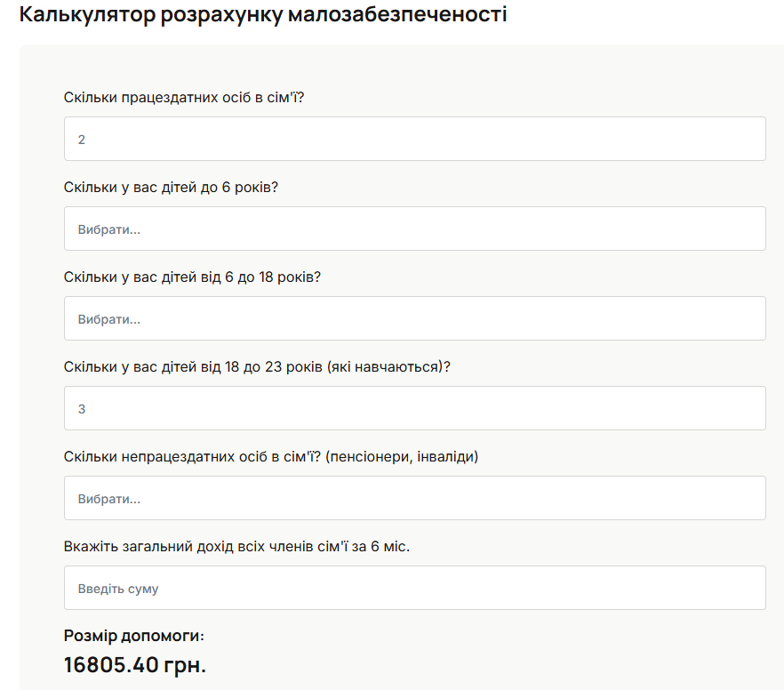784x690 pixels.
Task: Click the label 'Скільки непрацездатних осіб в сім'ї?'
Action: click(x=271, y=456)
